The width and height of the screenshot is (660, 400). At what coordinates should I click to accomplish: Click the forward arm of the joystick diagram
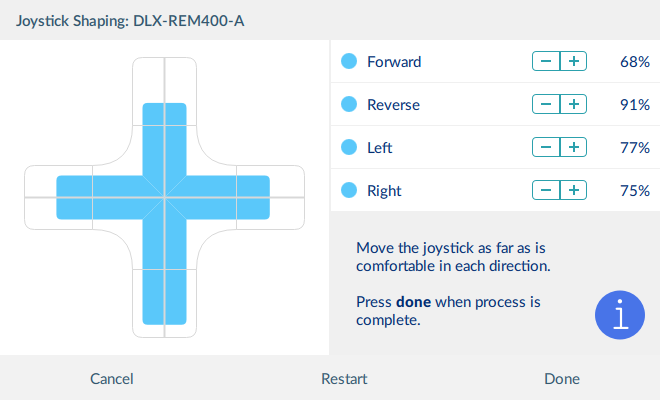pos(165,139)
